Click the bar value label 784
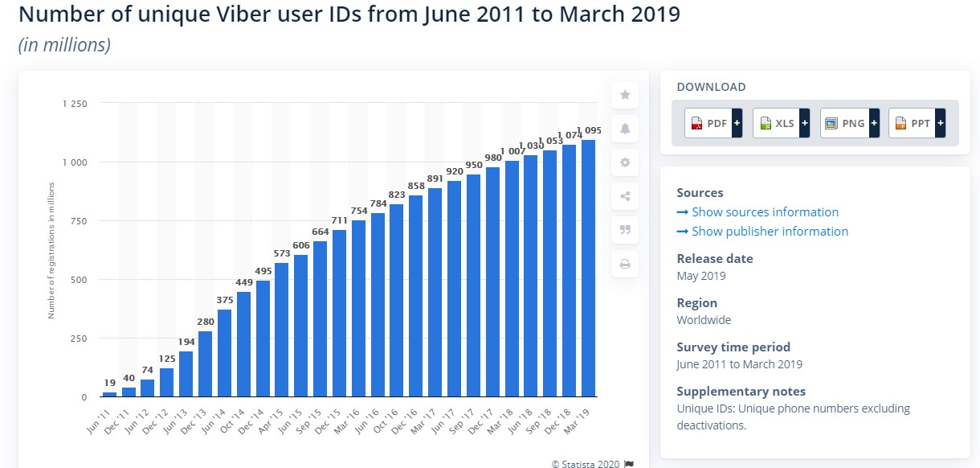The image size is (980, 468). (378, 203)
